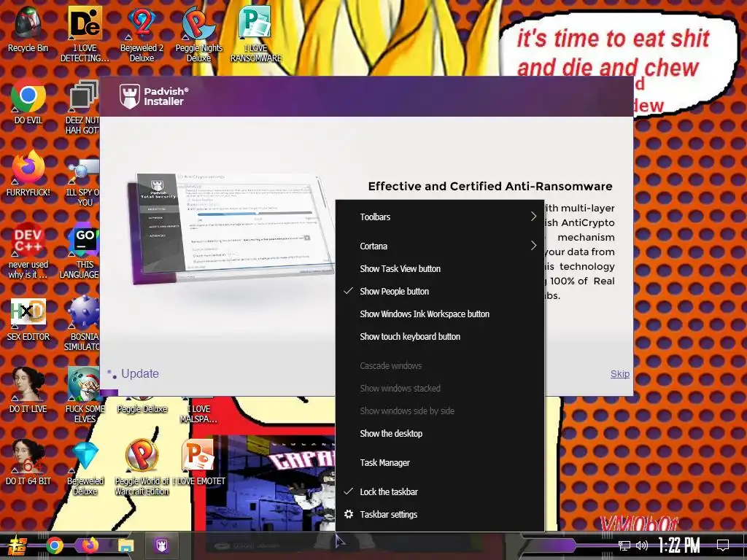Open the DO IT 64 BIT icon
Viewport: 747px width, 560px height.
pos(28,462)
